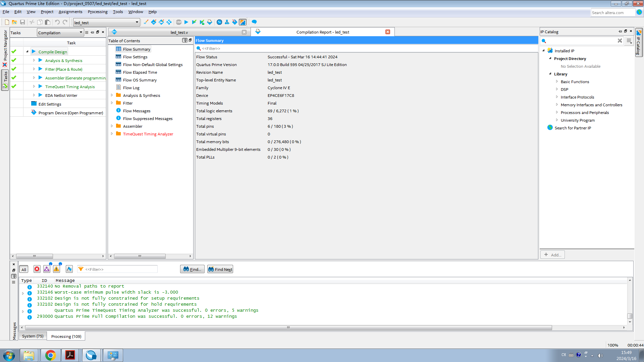Click the Find Next button

coord(220,269)
